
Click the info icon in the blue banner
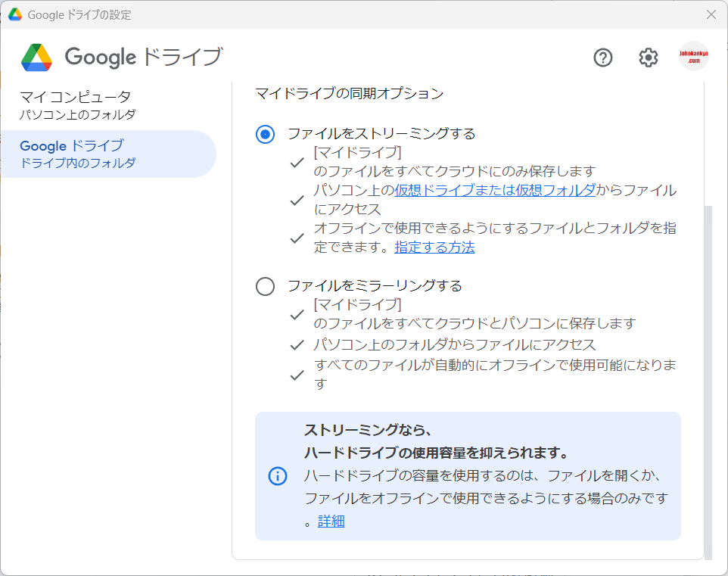coord(278,476)
